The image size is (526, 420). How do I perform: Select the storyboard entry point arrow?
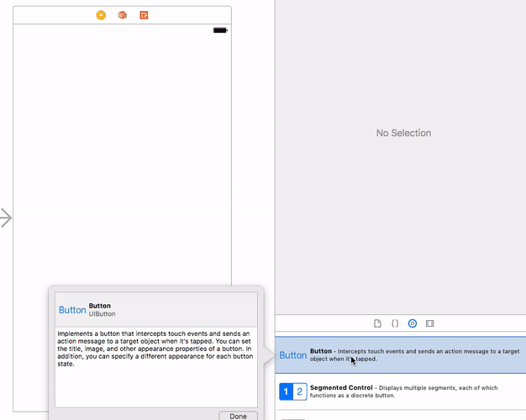point(6,218)
